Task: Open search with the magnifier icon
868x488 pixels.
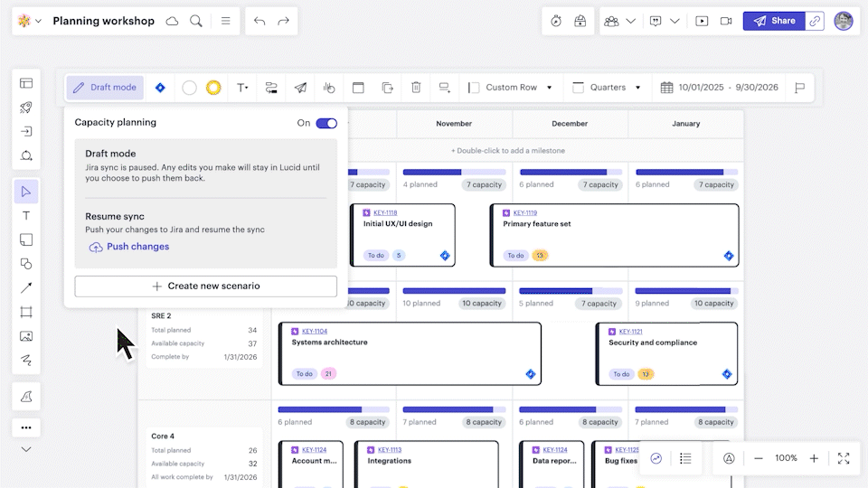Action: [196, 21]
